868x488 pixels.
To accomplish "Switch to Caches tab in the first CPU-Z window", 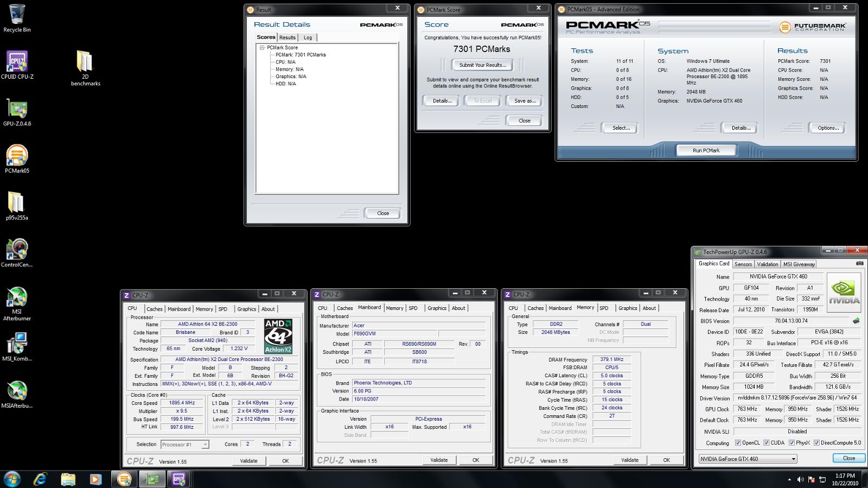I will click(x=155, y=309).
